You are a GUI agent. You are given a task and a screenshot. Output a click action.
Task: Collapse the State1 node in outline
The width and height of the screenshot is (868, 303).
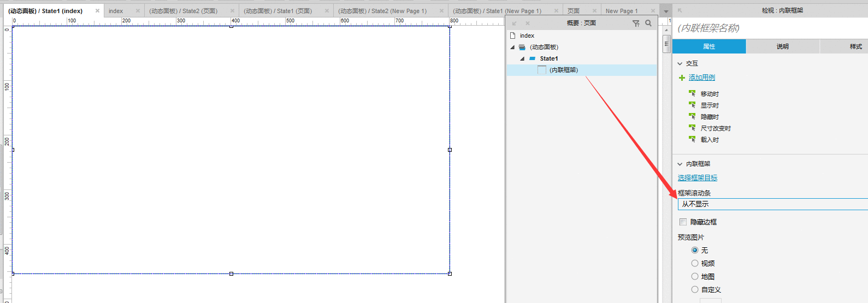pyautogui.click(x=522, y=58)
